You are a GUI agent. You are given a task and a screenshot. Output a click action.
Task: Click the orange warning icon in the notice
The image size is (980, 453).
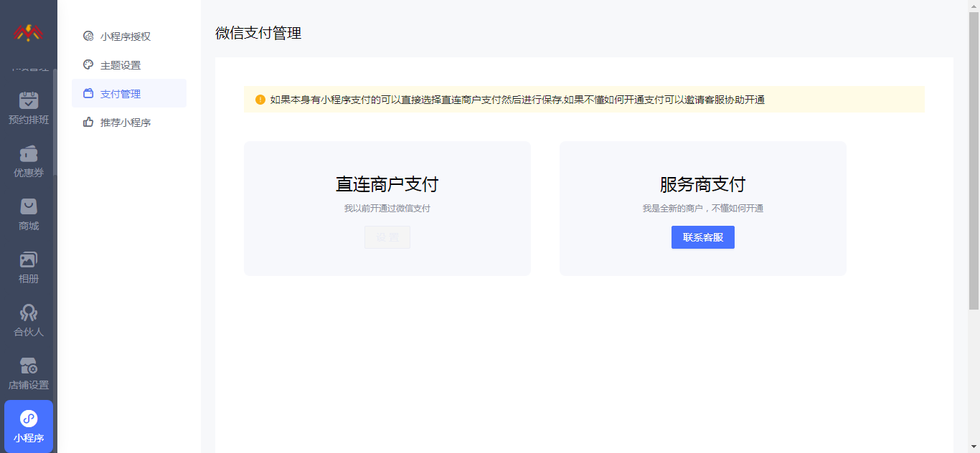pyautogui.click(x=260, y=100)
